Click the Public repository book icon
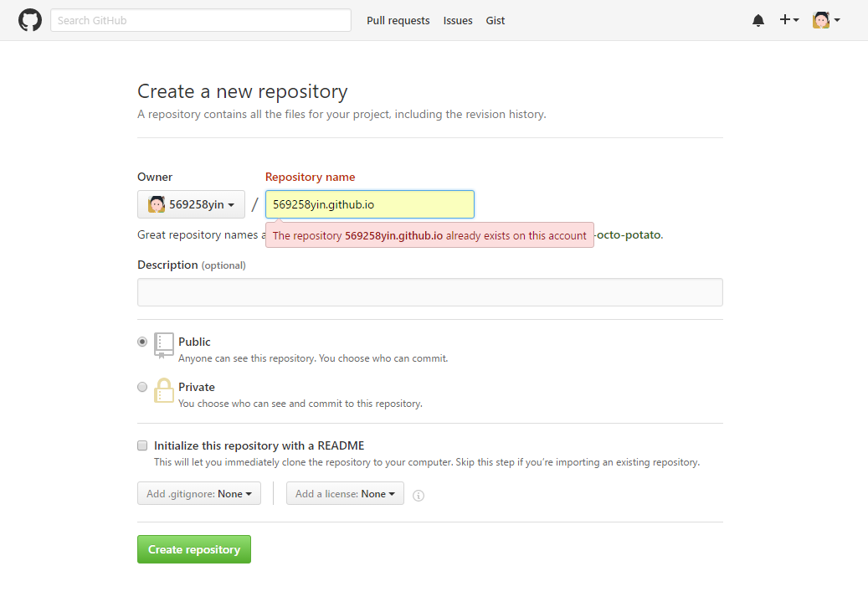 coord(164,345)
